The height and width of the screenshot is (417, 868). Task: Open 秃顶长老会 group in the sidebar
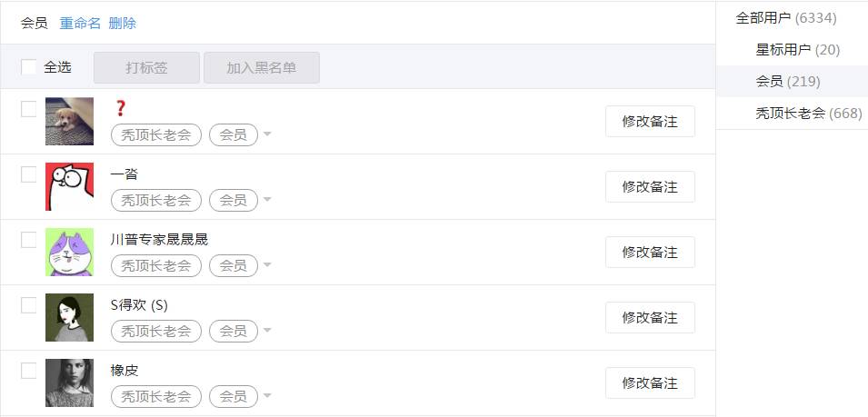pos(808,113)
